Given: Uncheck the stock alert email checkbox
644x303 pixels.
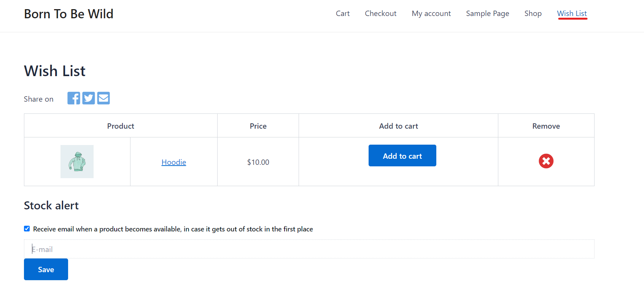Looking at the screenshot, I should click(27, 229).
